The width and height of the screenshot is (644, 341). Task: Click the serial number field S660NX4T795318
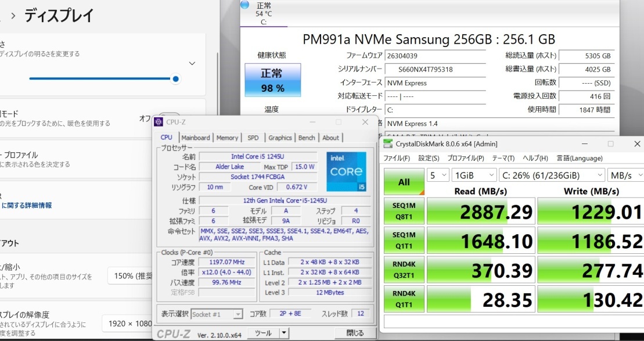(436, 70)
